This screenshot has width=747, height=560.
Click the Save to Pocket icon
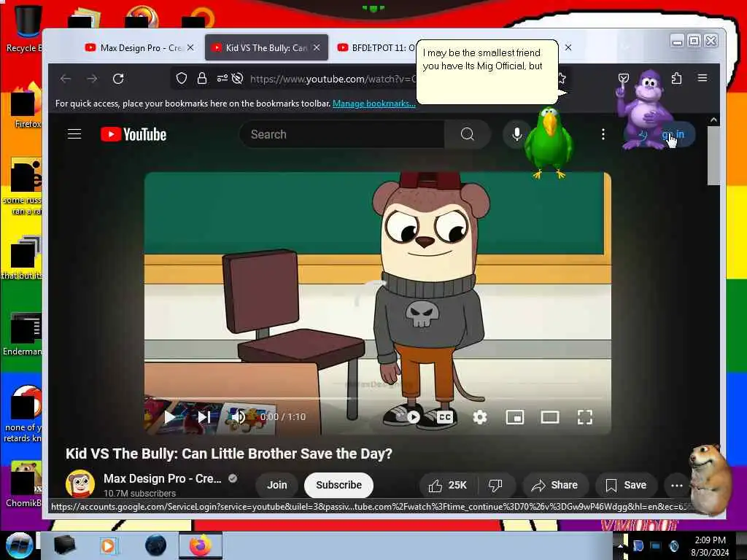click(x=623, y=78)
